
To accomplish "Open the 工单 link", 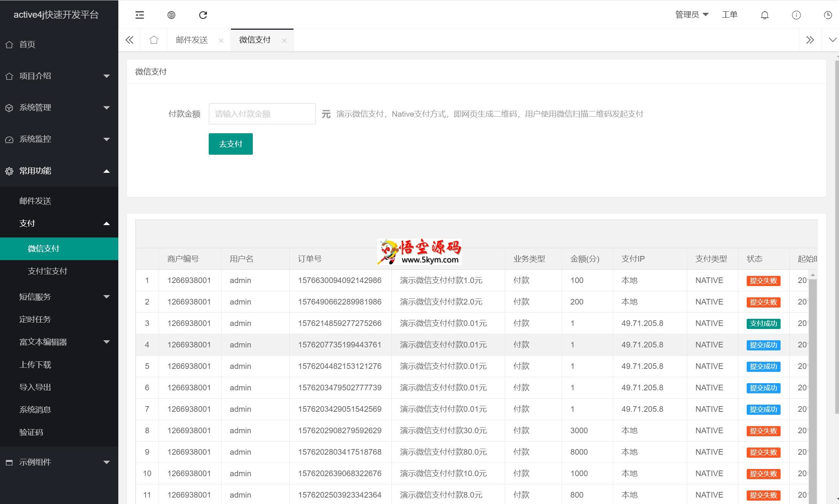I will (730, 15).
